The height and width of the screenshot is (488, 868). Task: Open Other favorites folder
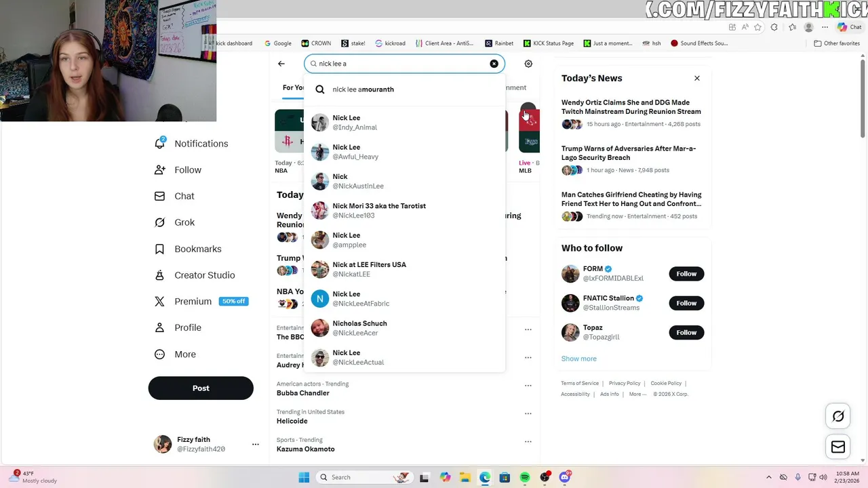pyautogui.click(x=837, y=43)
